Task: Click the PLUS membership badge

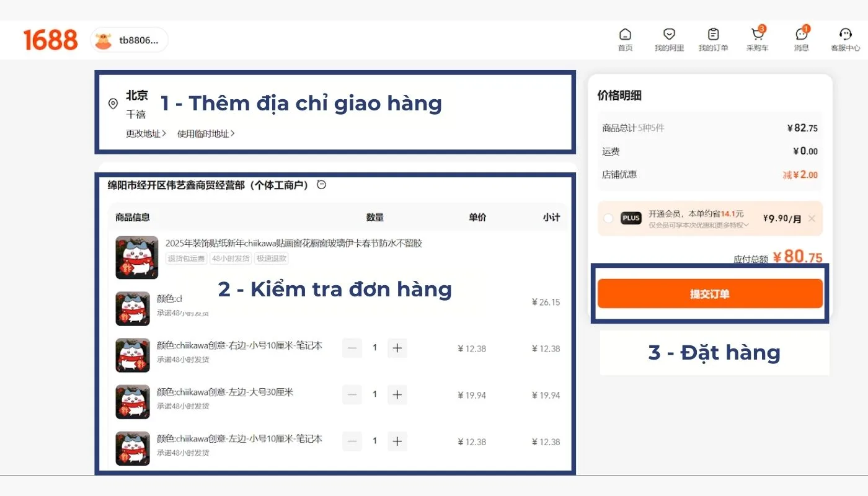Action: click(x=631, y=218)
